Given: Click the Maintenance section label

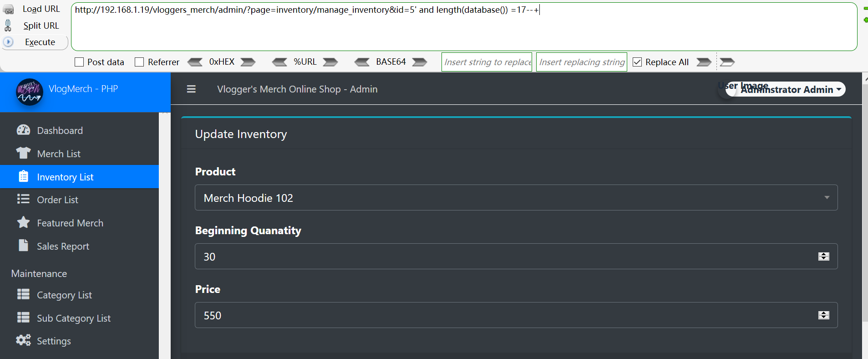Looking at the screenshot, I should (39, 273).
